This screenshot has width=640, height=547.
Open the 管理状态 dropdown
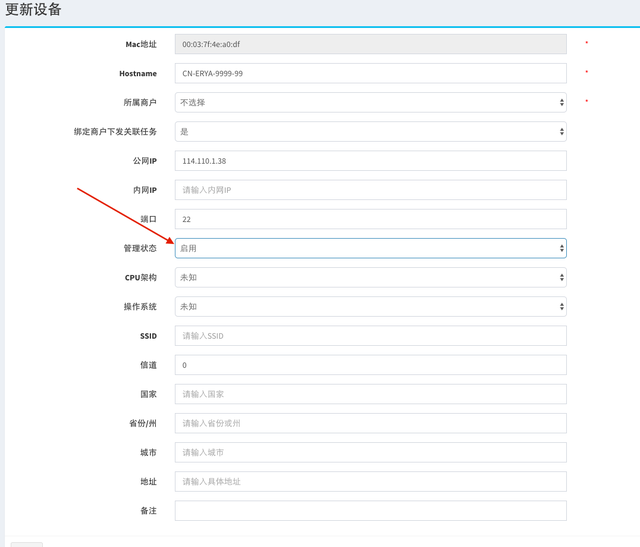coord(371,248)
